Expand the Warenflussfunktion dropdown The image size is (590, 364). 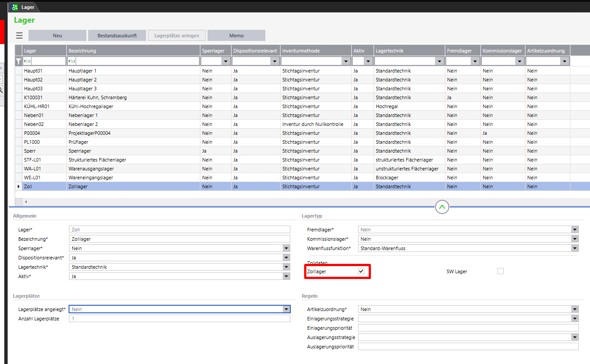click(575, 248)
